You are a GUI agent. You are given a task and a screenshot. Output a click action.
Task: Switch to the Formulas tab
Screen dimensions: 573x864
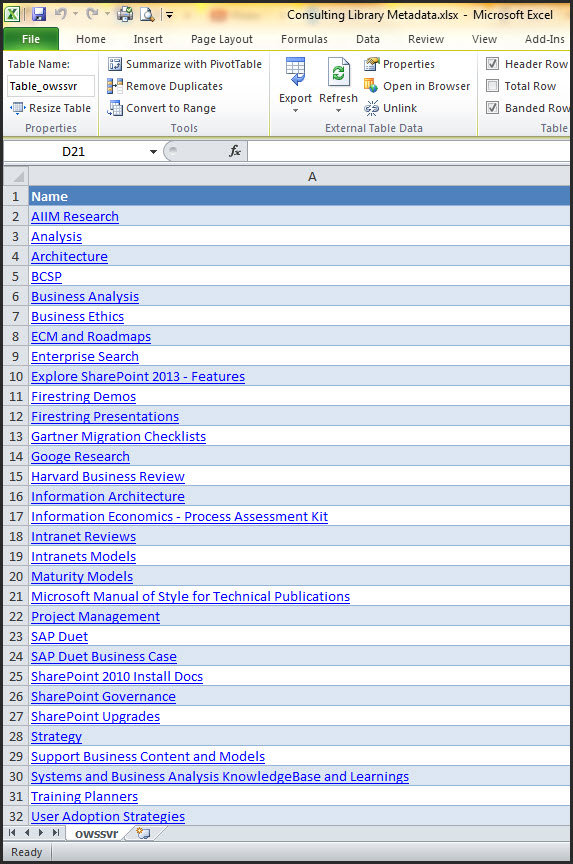click(x=304, y=39)
